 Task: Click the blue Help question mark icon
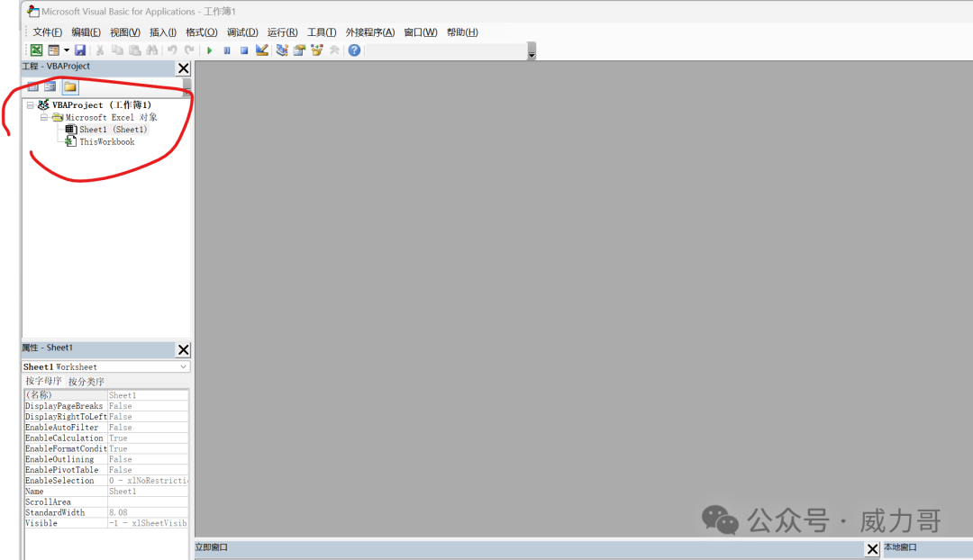click(x=354, y=50)
